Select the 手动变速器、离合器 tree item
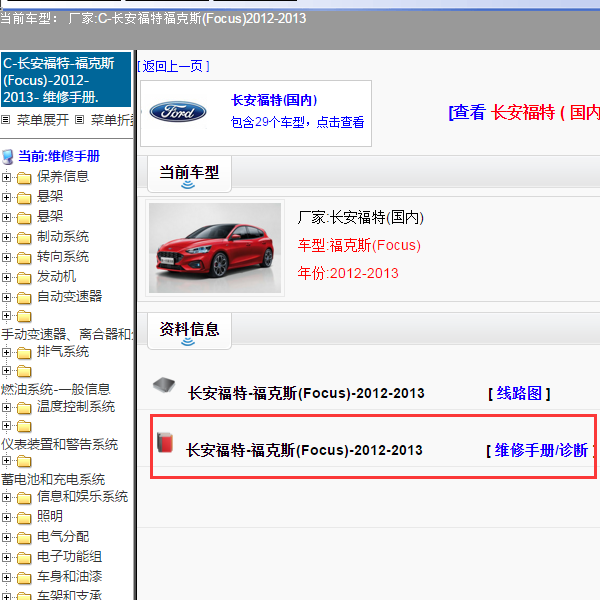The image size is (600, 600). 67,334
